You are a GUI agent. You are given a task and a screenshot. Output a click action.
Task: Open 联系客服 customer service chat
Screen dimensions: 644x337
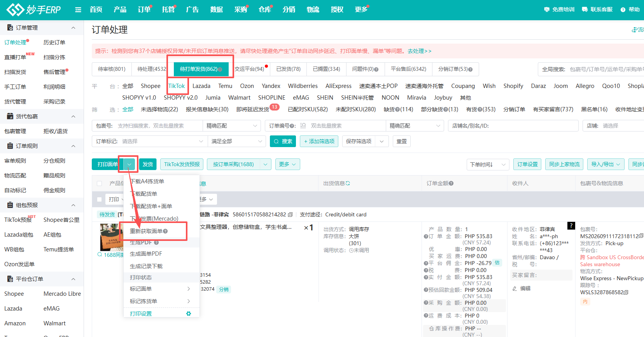tap(584, 9)
